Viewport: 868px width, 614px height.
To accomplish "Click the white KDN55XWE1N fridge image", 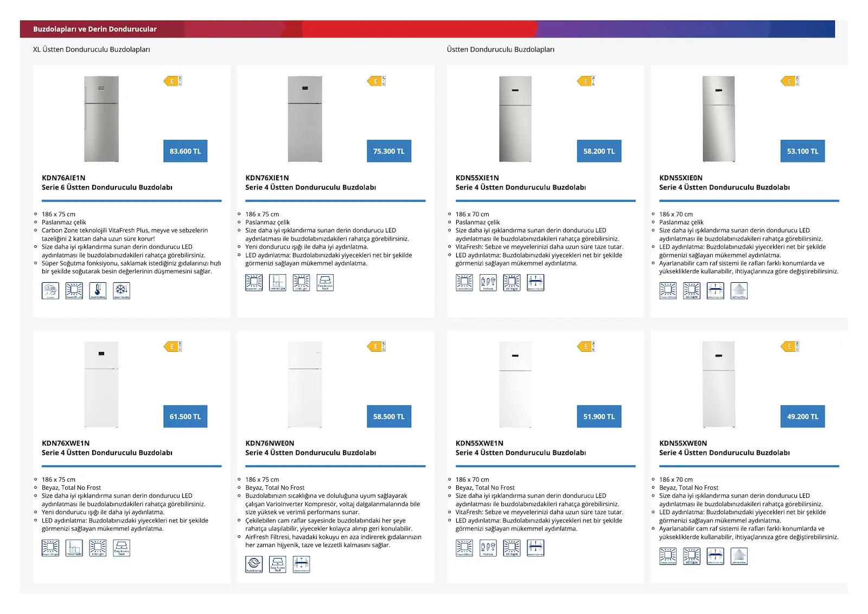I will (515, 384).
